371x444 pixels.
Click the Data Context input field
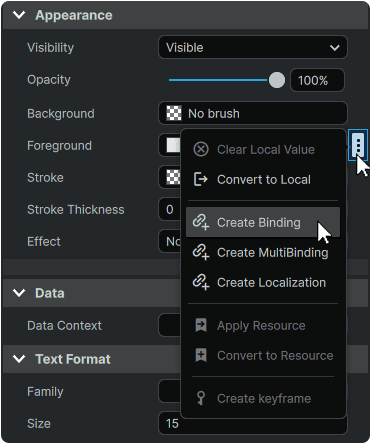point(169,325)
